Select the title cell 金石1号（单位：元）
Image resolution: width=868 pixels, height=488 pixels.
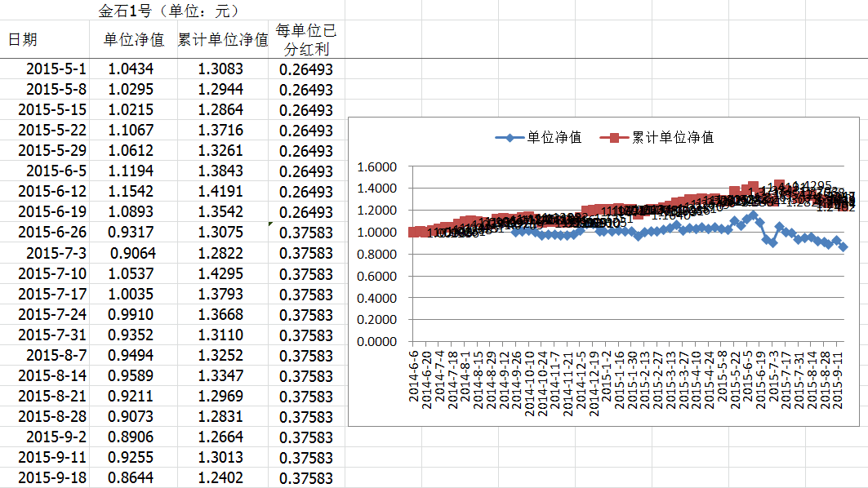tap(175, 11)
